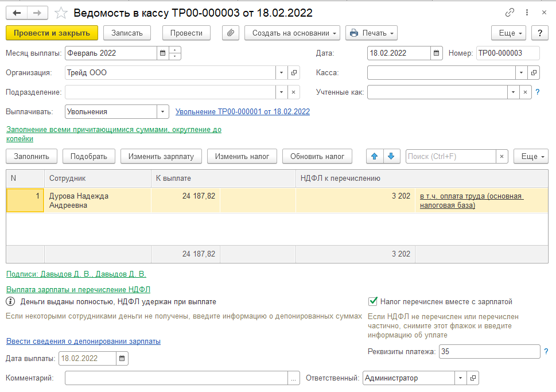Screen dimensions: 556x392
Task: Expand the Учтенные как dropdown list
Action: (513, 92)
